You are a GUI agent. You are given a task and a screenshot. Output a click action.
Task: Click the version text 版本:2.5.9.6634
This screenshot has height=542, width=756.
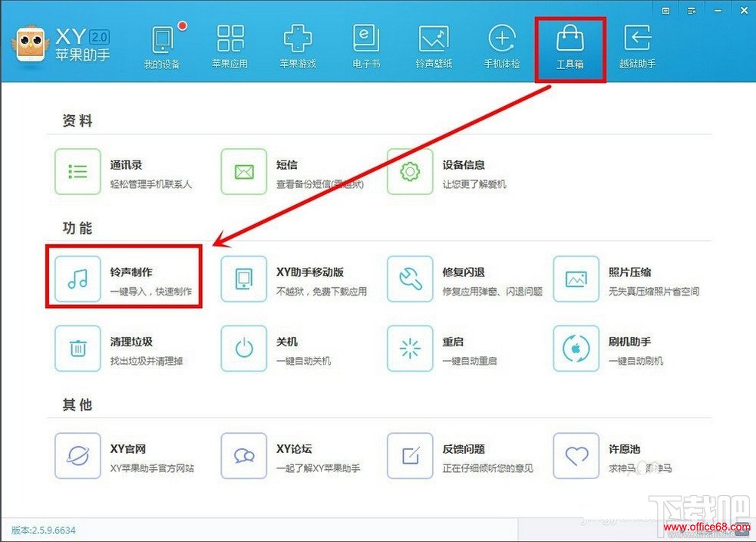click(x=44, y=530)
